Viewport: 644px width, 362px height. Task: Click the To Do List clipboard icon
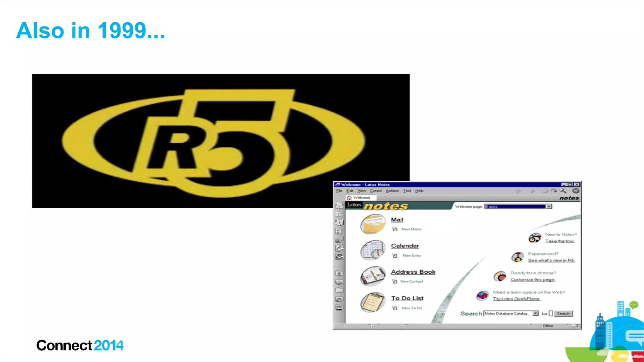(x=373, y=303)
